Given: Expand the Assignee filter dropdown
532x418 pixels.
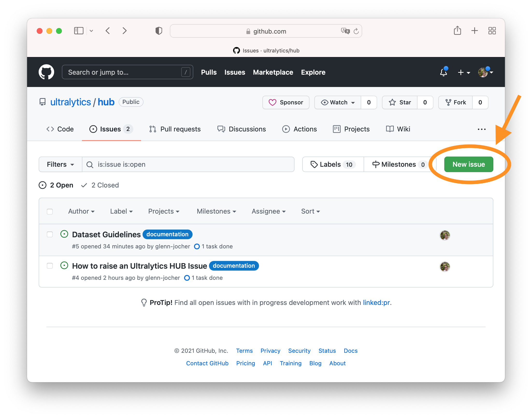Looking at the screenshot, I should pyautogui.click(x=268, y=211).
